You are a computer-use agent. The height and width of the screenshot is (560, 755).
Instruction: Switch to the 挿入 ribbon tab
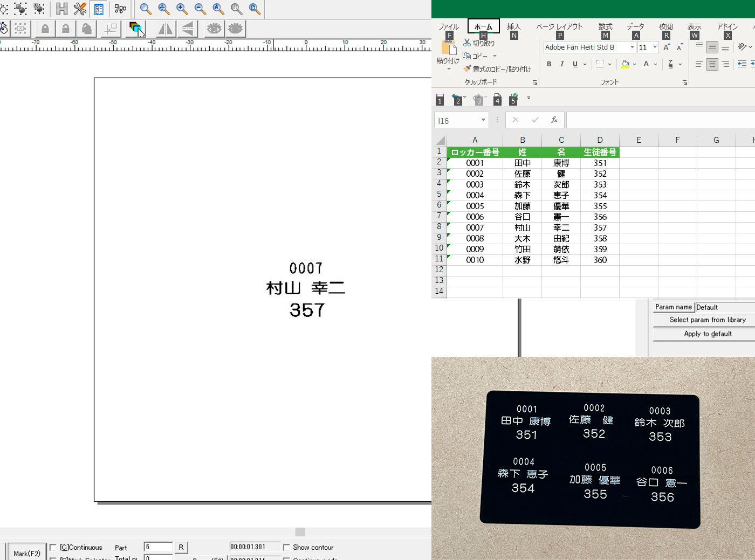[x=513, y=26]
